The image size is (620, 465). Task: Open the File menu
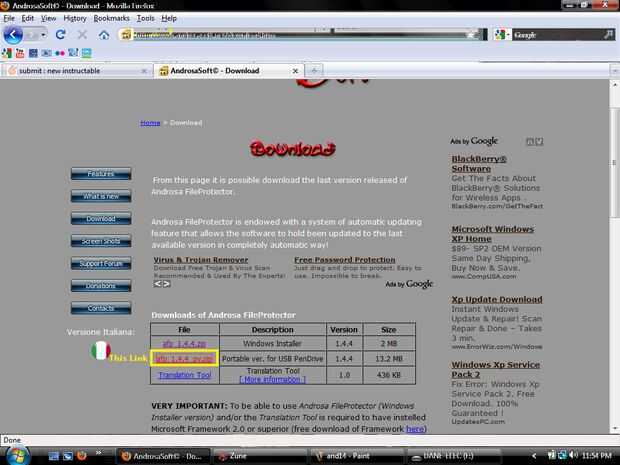(x=9, y=18)
